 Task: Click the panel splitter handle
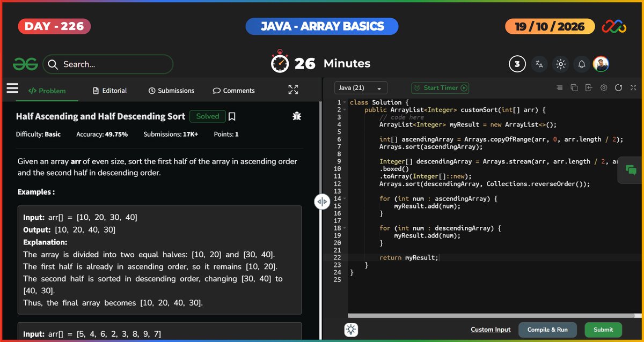pyautogui.click(x=322, y=202)
